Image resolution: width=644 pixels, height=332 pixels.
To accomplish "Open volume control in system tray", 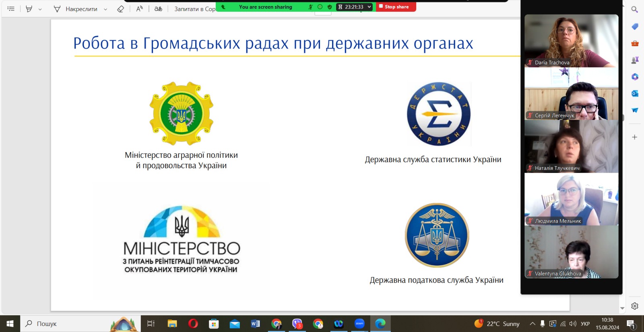I will [573, 324].
